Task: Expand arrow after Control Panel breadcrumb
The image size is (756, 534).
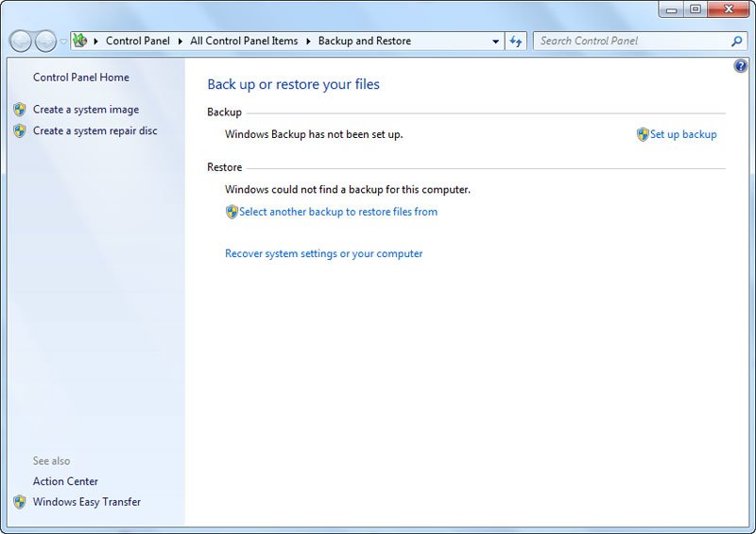Action: pos(179,42)
